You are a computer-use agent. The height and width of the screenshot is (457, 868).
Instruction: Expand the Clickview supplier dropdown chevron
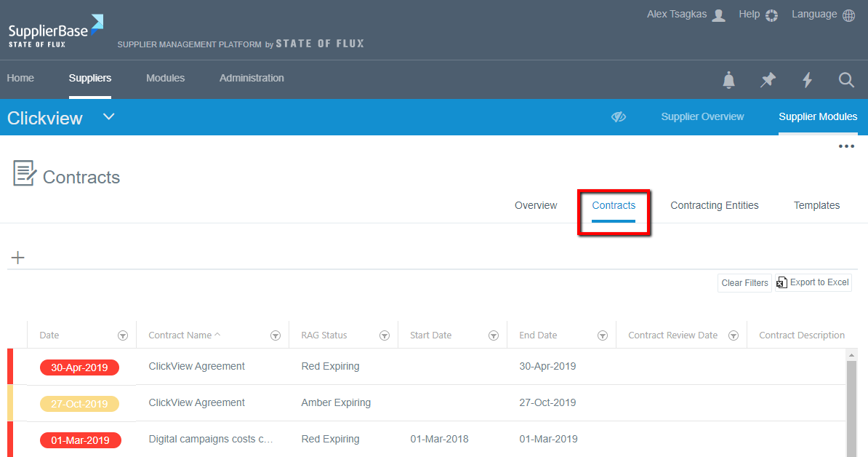point(109,116)
